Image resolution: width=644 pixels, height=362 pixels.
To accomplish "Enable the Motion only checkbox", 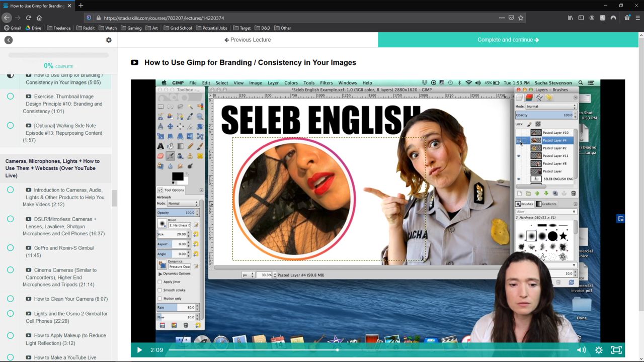I will (160, 298).
